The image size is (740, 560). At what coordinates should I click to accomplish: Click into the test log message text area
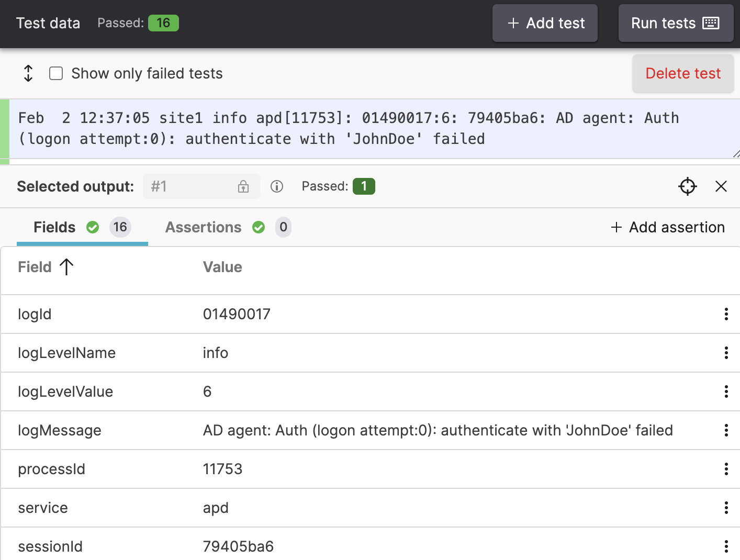(x=374, y=128)
